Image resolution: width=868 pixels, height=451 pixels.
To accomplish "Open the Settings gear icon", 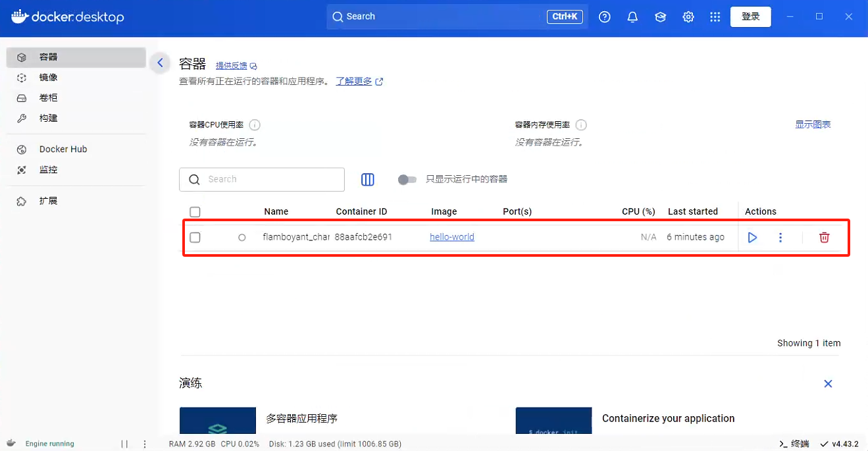I will (688, 17).
